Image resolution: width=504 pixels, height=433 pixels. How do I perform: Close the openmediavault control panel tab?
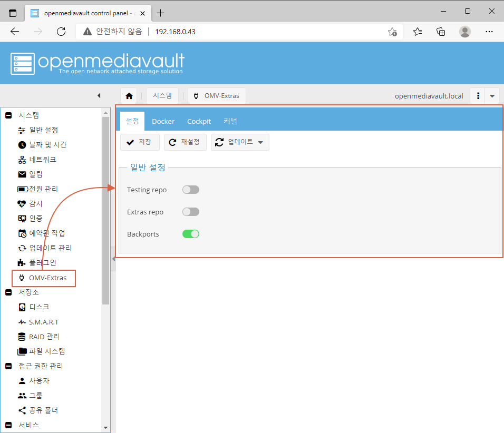pyautogui.click(x=142, y=13)
